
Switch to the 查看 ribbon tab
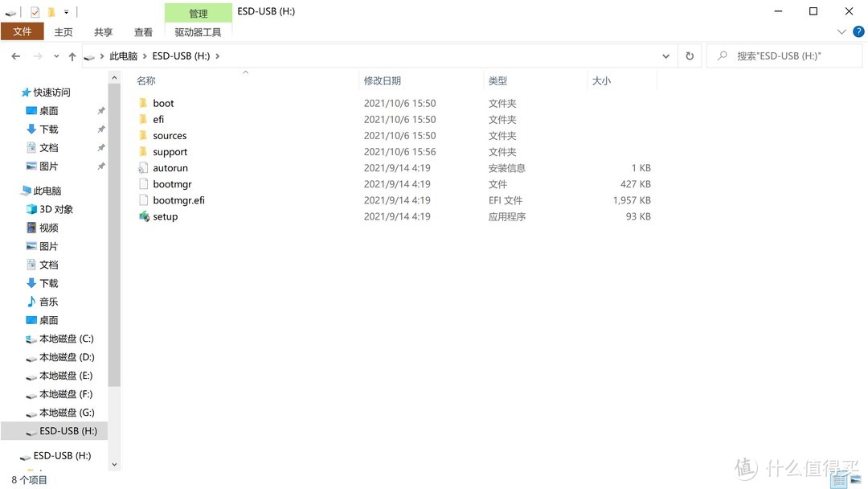pyautogui.click(x=143, y=32)
